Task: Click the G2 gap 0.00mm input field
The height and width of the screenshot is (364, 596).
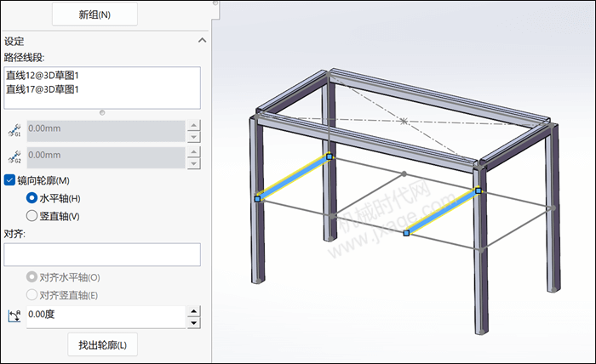Action: (x=106, y=157)
